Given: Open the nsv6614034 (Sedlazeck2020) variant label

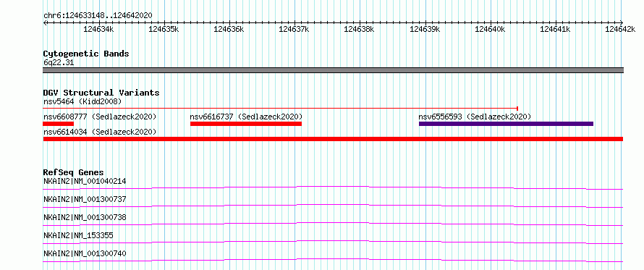Looking at the screenshot, I should pyautogui.click(x=100, y=132).
